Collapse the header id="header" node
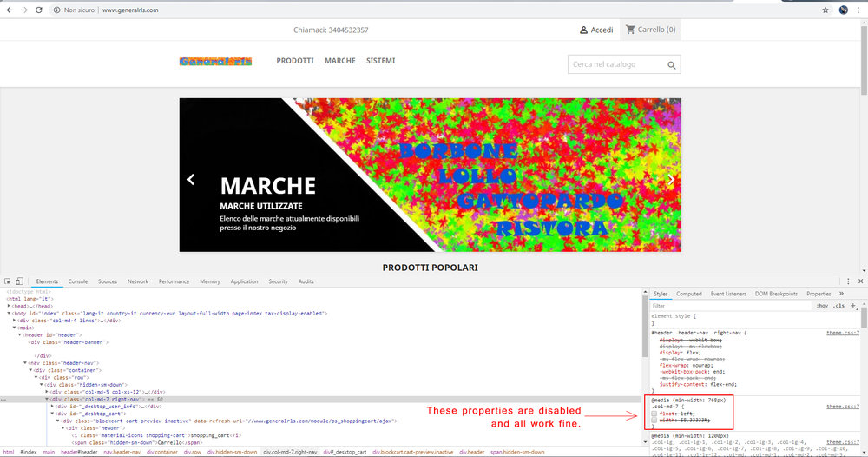 [x=20, y=334]
